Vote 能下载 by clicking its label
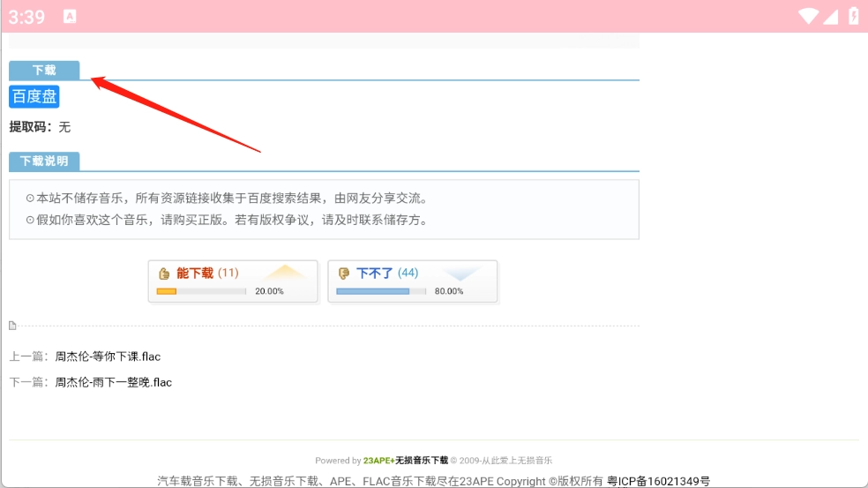The width and height of the screenshot is (868, 488). [195, 274]
